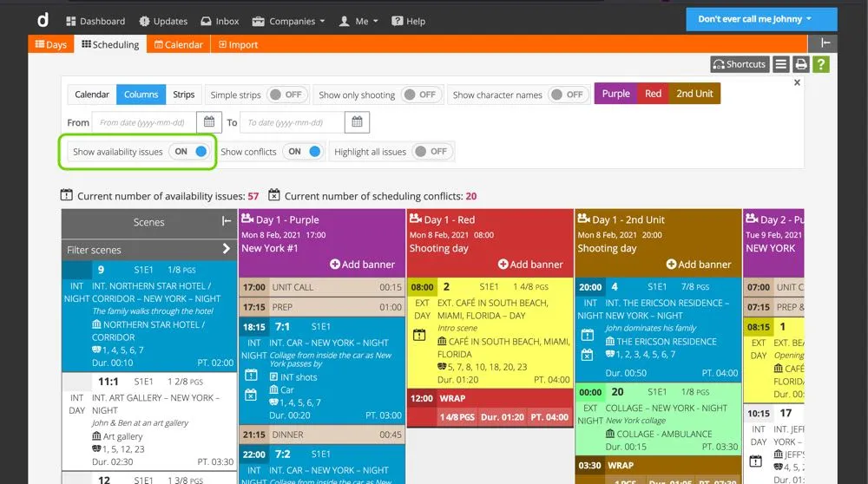The height and width of the screenshot is (484, 868).
Task: Toggle Show availability issues switch
Action: tap(190, 152)
